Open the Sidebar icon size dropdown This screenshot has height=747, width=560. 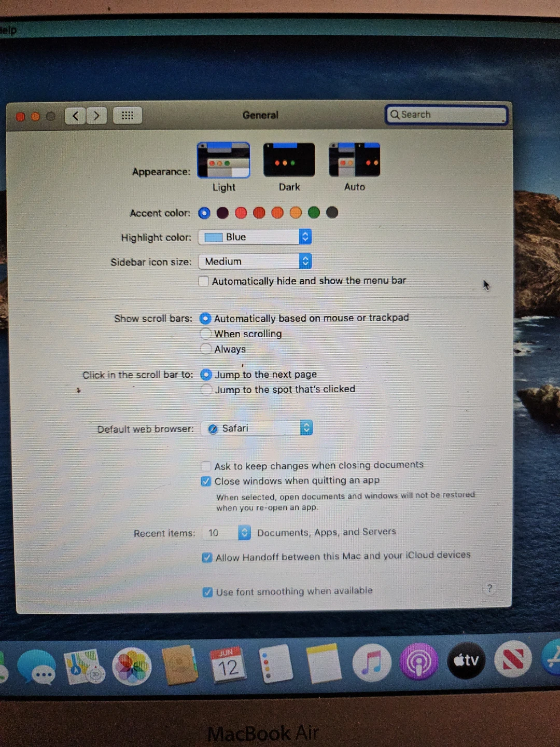[x=255, y=261]
